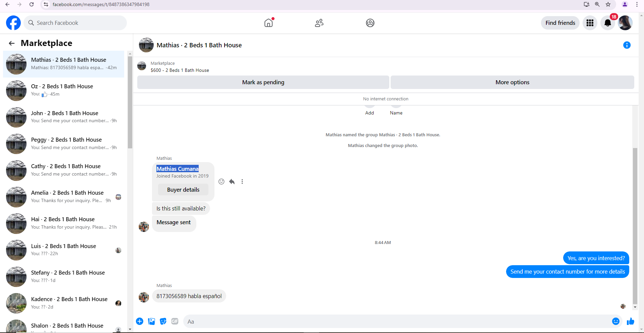Open conversation information icon

(627, 45)
